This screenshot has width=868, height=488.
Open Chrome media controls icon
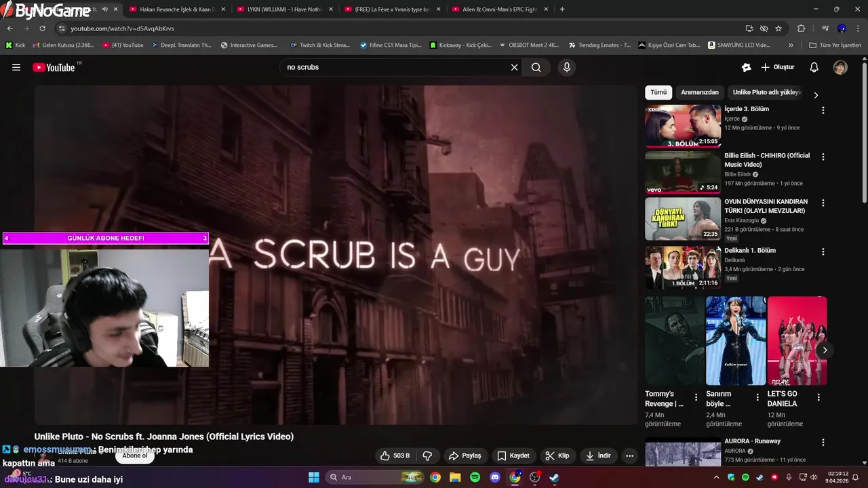tap(825, 28)
